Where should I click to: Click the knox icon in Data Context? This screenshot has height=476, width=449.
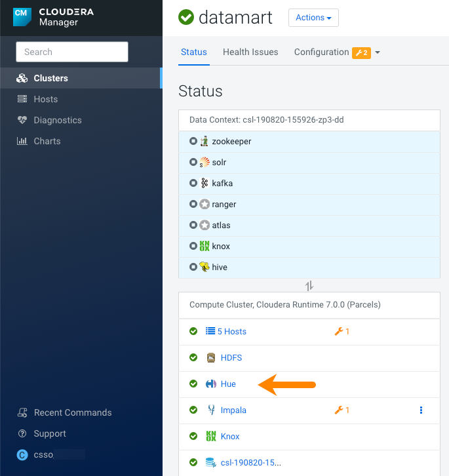pyautogui.click(x=205, y=246)
